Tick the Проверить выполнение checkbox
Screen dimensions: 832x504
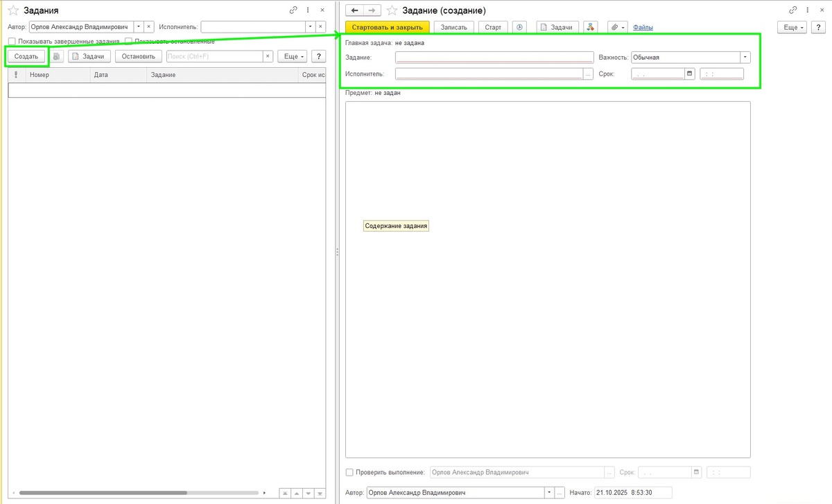349,472
